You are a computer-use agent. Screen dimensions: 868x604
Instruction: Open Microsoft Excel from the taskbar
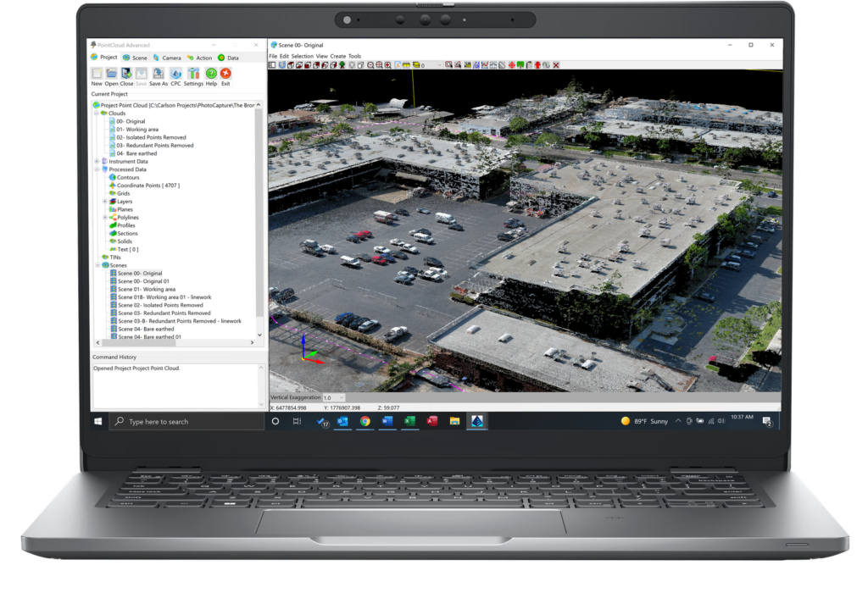pos(409,422)
